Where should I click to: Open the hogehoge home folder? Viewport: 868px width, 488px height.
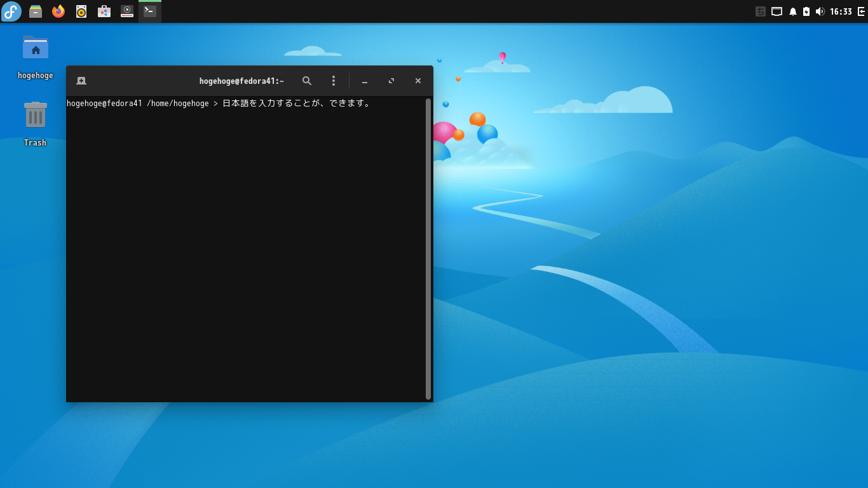pyautogui.click(x=35, y=46)
